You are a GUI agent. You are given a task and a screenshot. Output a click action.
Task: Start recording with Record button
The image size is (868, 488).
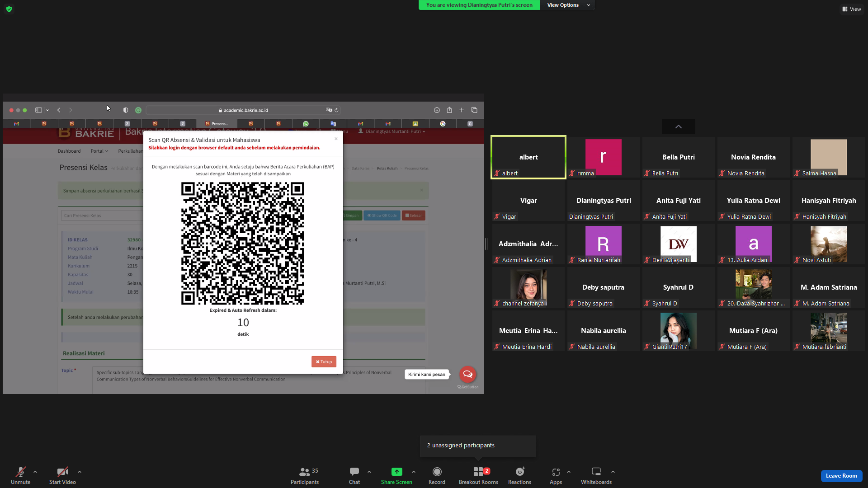(x=437, y=475)
